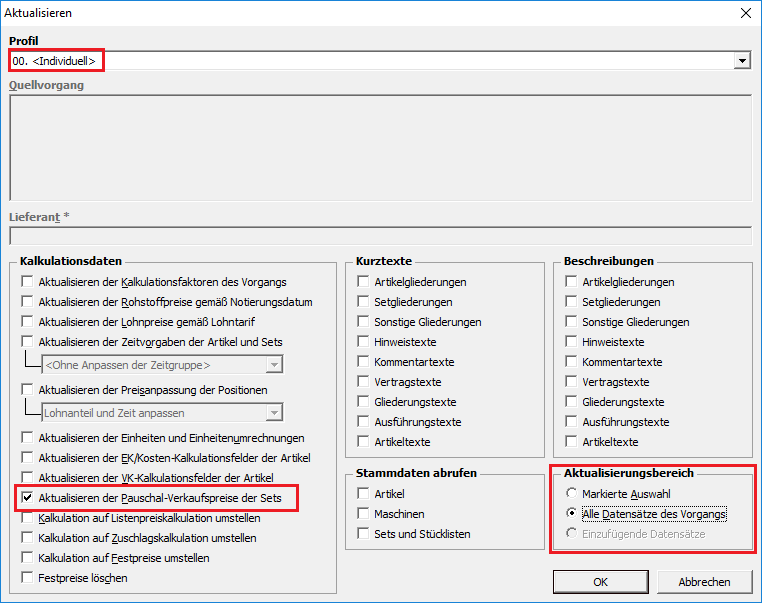Screen dimensions: 762x603
Task: Enable Sets und Stücklisten checkbox
Action: pyautogui.click(x=364, y=534)
